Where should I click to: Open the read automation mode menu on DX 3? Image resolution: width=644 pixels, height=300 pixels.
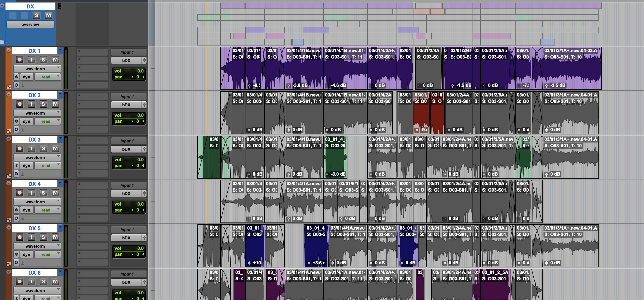[48, 166]
